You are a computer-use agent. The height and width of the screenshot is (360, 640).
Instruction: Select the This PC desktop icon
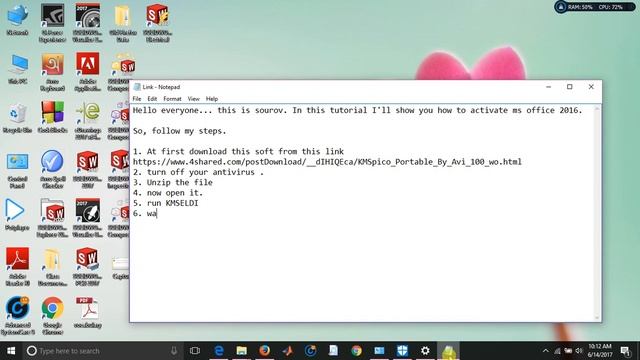point(18,69)
